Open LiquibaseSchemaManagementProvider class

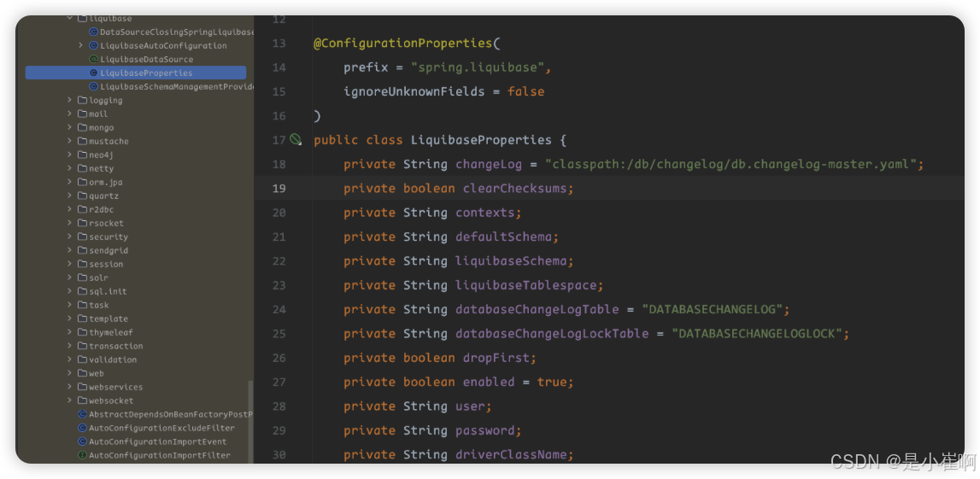click(x=177, y=87)
